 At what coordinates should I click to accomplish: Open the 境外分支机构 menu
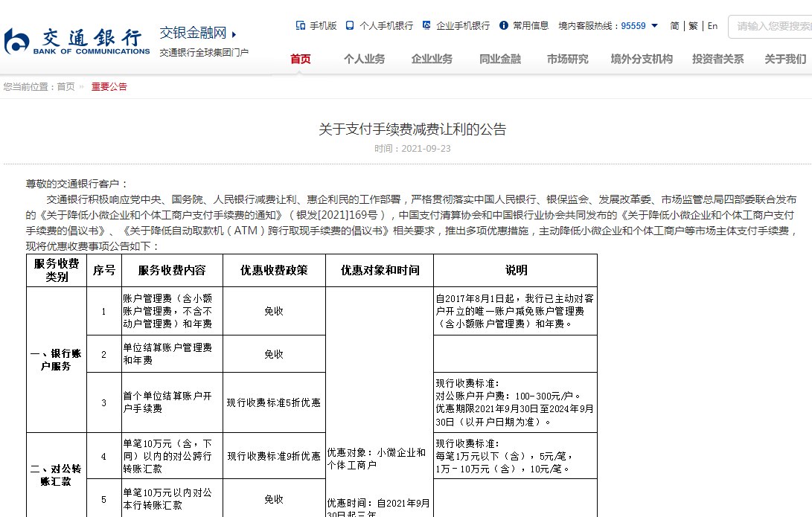[x=642, y=59]
